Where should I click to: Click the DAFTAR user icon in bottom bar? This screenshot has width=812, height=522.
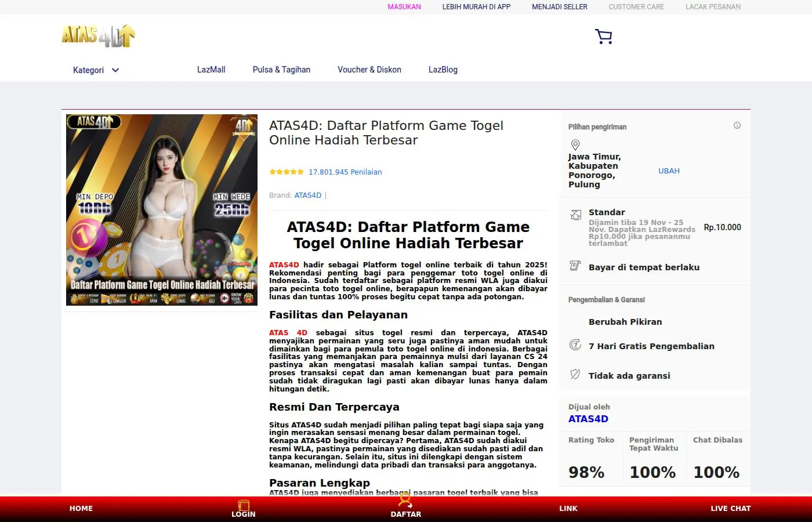[x=405, y=500]
